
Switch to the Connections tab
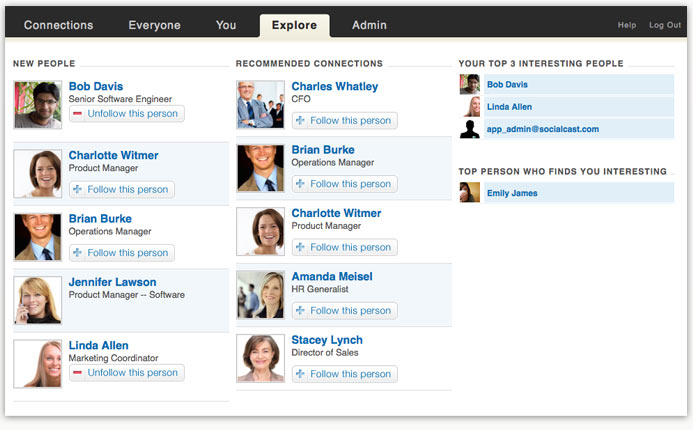click(58, 25)
